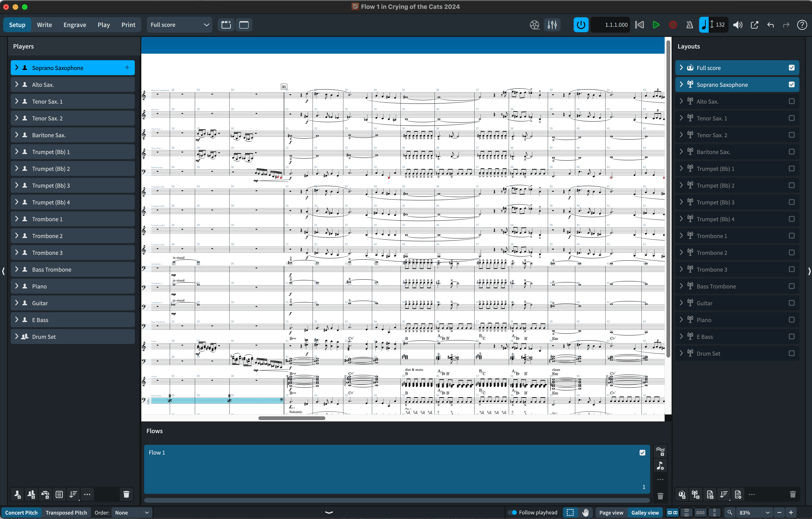Check the Drum Set layout checkbox

click(792, 353)
